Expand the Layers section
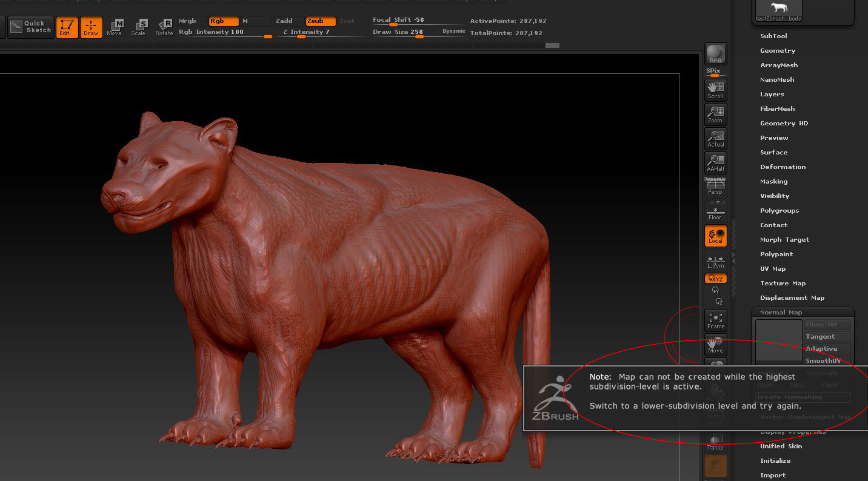Image resolution: width=868 pixels, height=481 pixels. [772, 95]
